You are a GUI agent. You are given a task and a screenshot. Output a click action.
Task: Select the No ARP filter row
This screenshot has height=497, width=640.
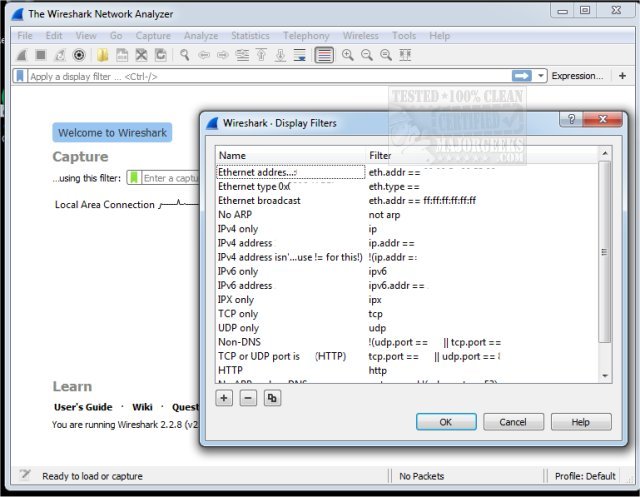[407, 215]
